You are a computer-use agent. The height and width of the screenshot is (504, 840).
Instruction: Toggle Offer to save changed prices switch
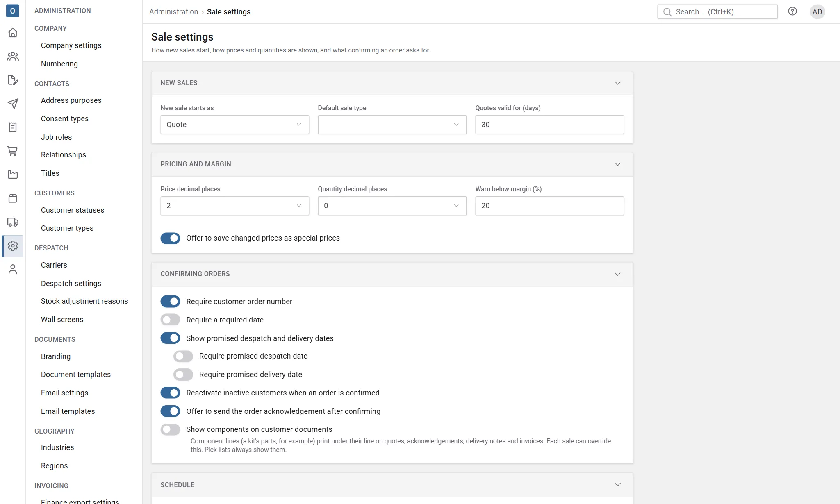point(170,238)
